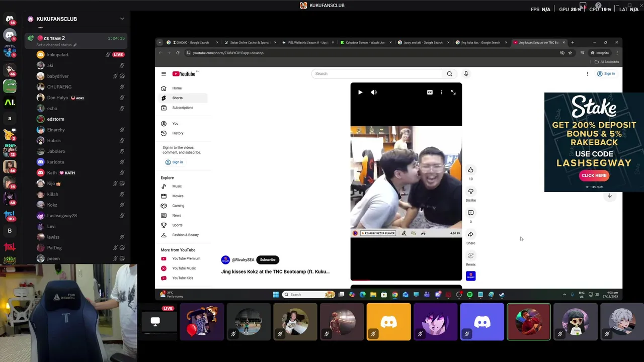Click Subscribe for RivalrySEA
Screen dimensions: 644x362
[x=268, y=260]
